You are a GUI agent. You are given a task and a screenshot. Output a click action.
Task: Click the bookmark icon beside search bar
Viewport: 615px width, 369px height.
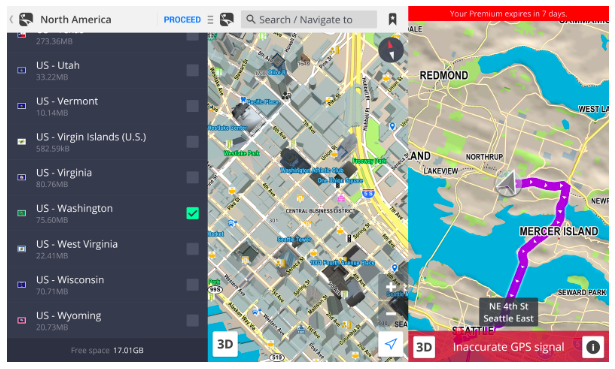point(392,19)
